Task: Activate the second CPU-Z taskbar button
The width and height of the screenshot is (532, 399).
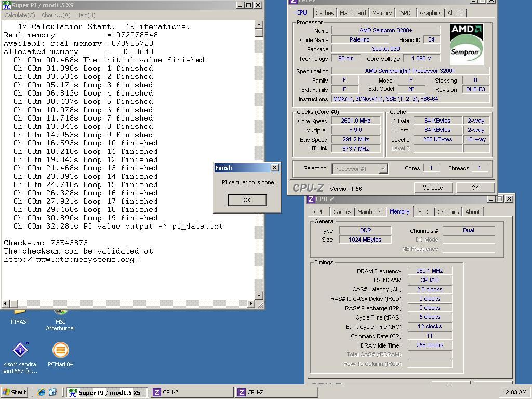Action: pos(276,393)
